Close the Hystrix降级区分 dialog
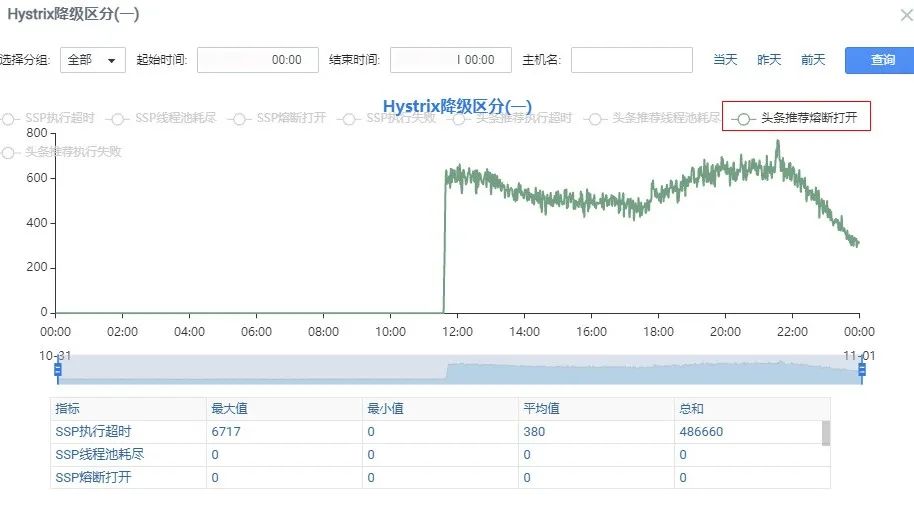This screenshot has height=513, width=914. click(x=906, y=15)
